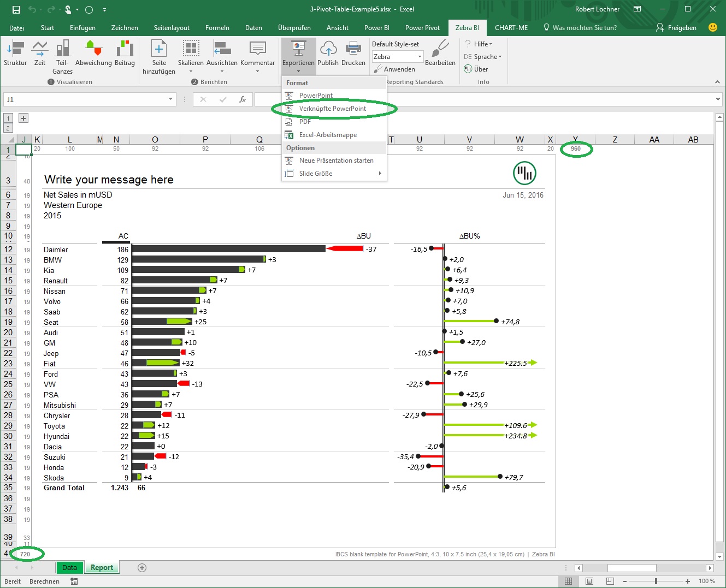Select row header 12

[8, 250]
